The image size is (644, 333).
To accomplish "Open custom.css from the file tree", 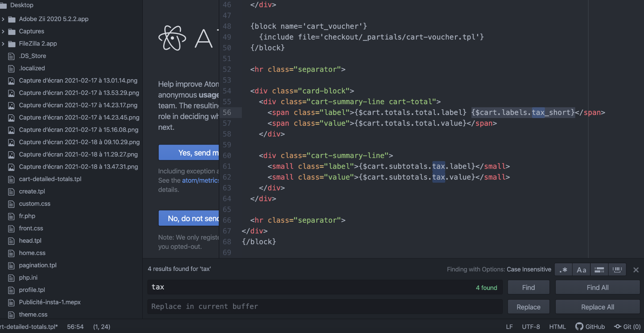I will (x=35, y=204).
